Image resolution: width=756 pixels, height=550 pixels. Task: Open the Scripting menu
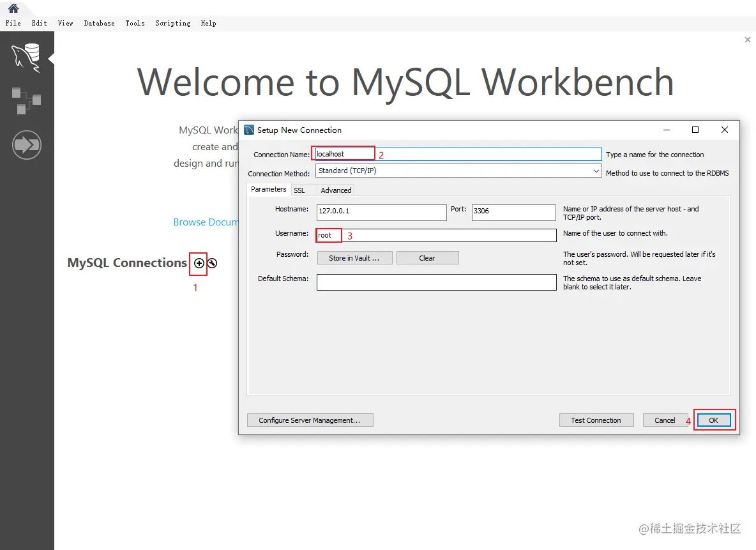coord(172,23)
